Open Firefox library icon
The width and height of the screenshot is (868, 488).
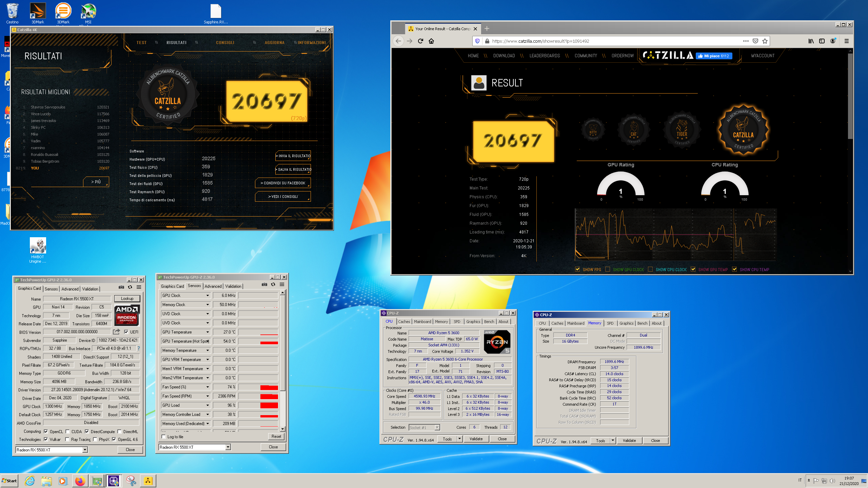click(x=811, y=41)
